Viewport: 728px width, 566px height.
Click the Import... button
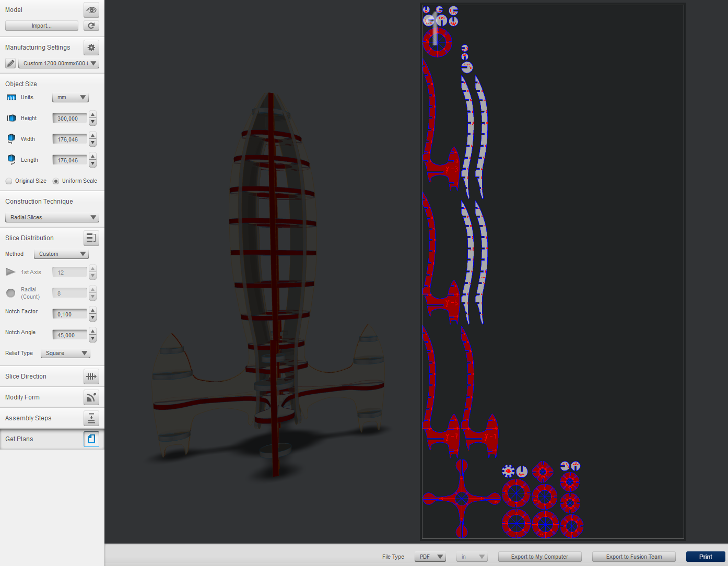(42, 26)
